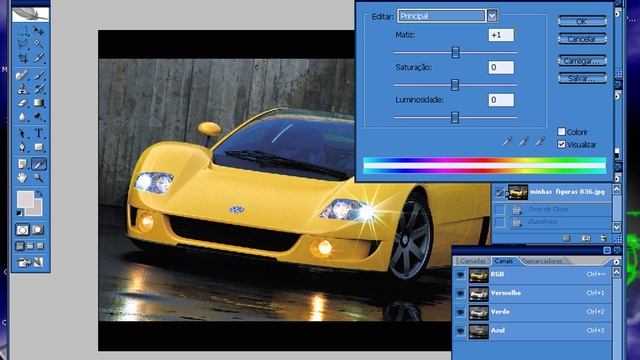
Task: Click the Luminosidade slider handle
Action: click(455, 118)
